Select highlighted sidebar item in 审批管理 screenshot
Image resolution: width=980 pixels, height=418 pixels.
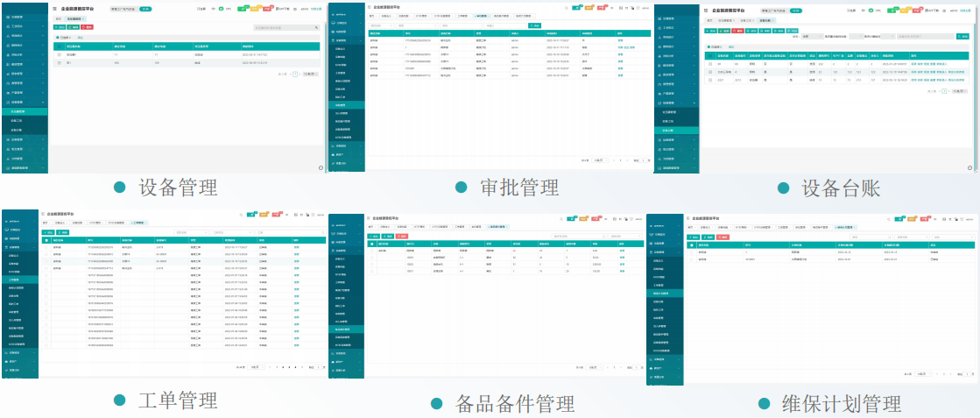[346, 105]
